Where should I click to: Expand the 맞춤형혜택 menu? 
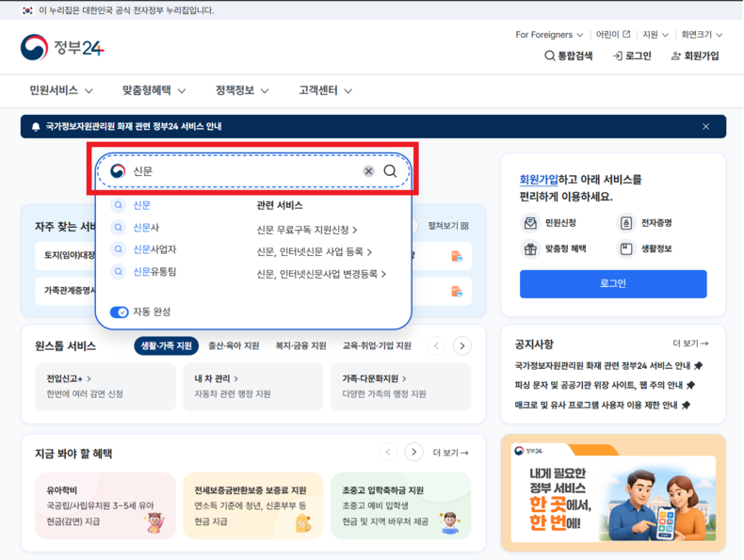(x=154, y=91)
